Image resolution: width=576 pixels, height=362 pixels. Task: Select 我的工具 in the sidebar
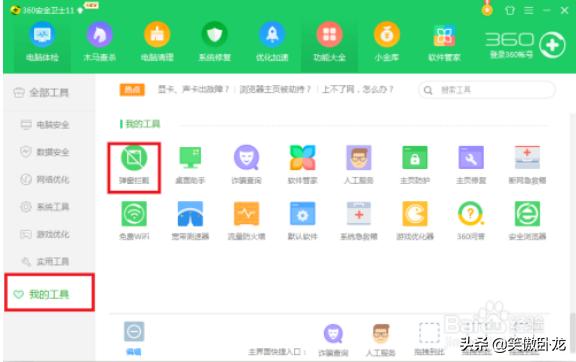[x=49, y=293]
